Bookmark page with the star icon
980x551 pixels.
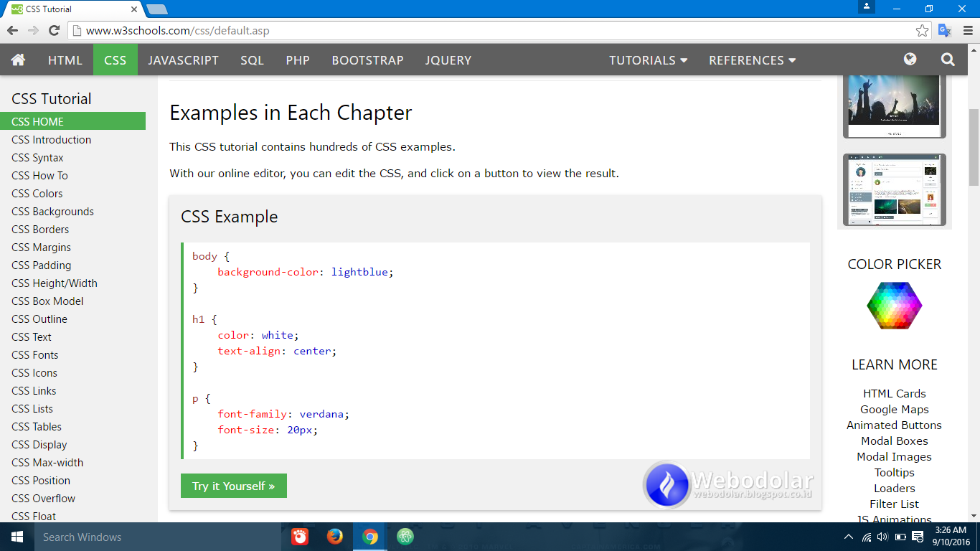[x=923, y=30]
